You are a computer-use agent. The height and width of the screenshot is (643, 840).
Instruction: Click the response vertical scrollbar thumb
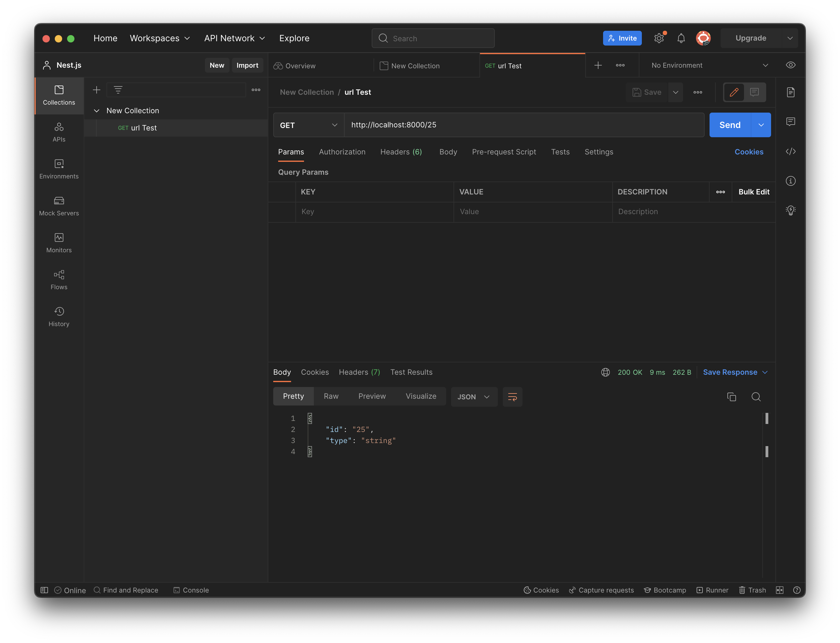tap(766, 419)
